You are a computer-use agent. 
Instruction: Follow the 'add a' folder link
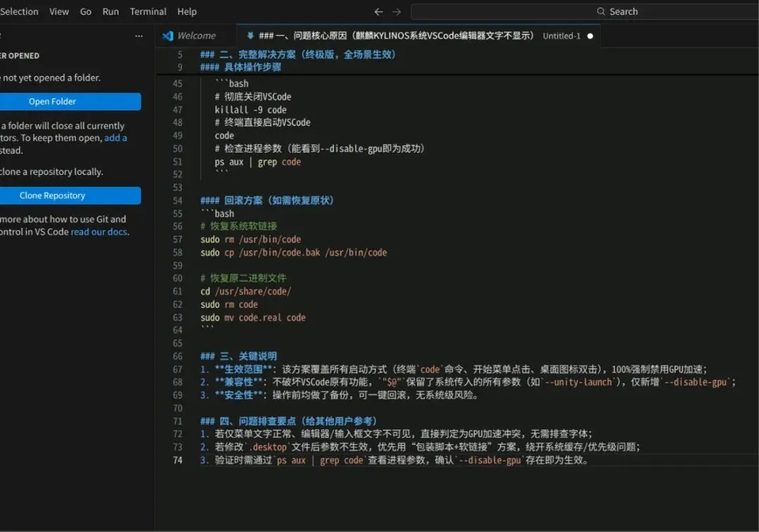coord(116,138)
